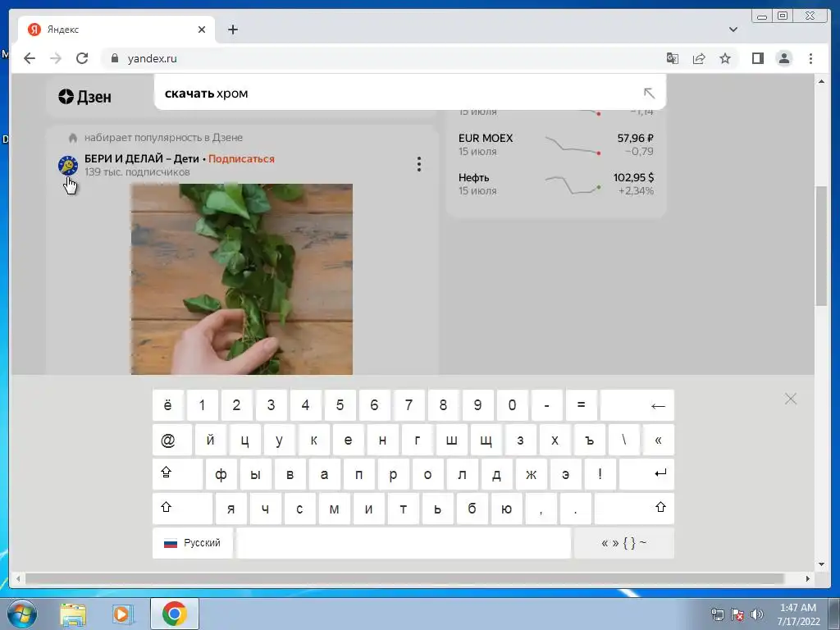Viewport: 840px width, 630px height.
Task: Select the скачать хром suggestion
Action: point(410,94)
